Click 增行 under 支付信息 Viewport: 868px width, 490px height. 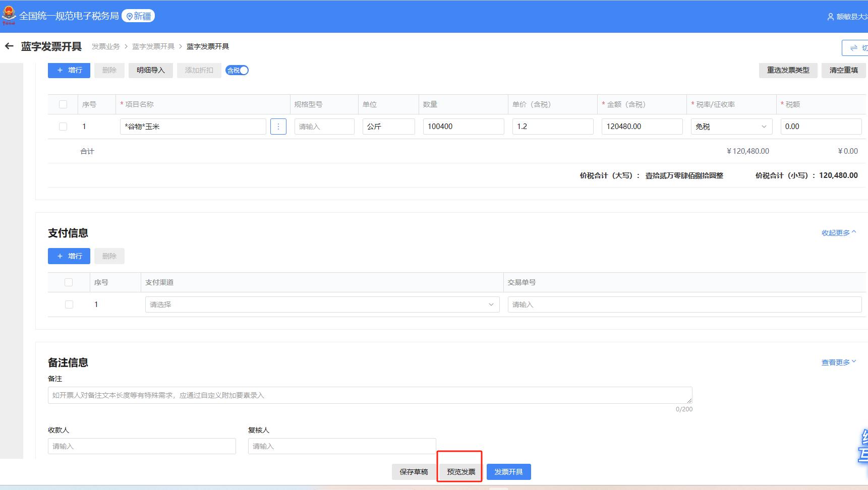click(69, 256)
